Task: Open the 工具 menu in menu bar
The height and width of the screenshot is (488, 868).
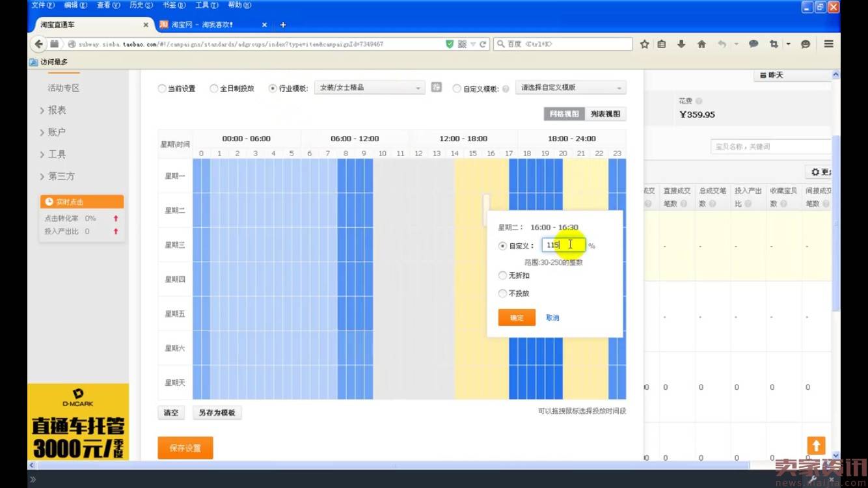Action: tap(206, 5)
